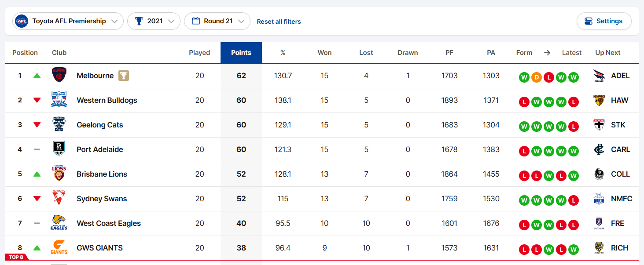Click the Form column header
The height and width of the screenshot is (265, 644).
pyautogui.click(x=524, y=53)
